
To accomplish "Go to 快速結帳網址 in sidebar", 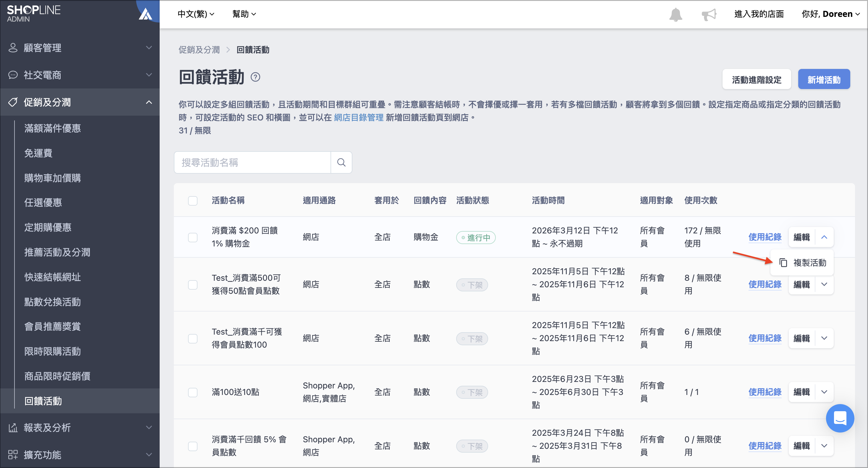I will pyautogui.click(x=53, y=277).
